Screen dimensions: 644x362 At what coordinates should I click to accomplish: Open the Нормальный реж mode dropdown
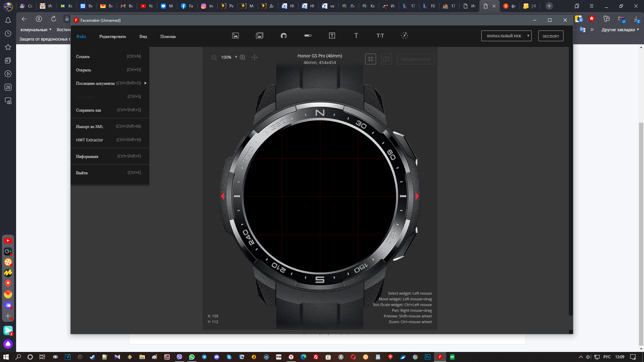coord(506,36)
